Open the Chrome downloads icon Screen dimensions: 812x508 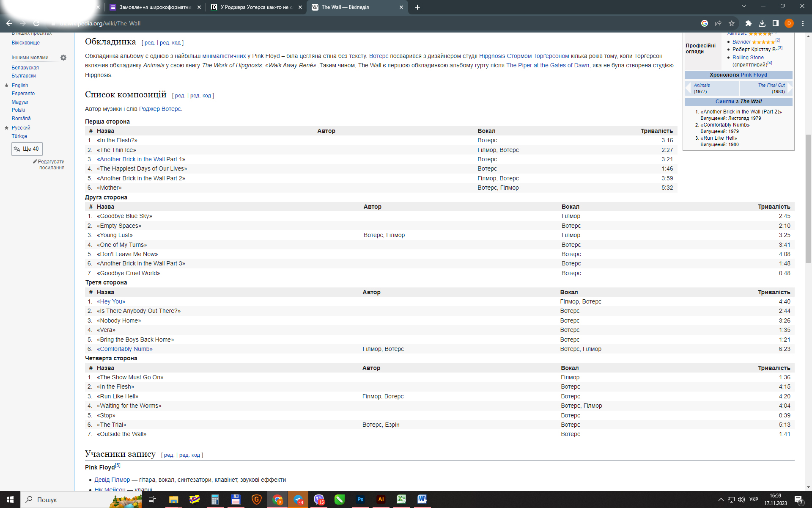(x=762, y=23)
